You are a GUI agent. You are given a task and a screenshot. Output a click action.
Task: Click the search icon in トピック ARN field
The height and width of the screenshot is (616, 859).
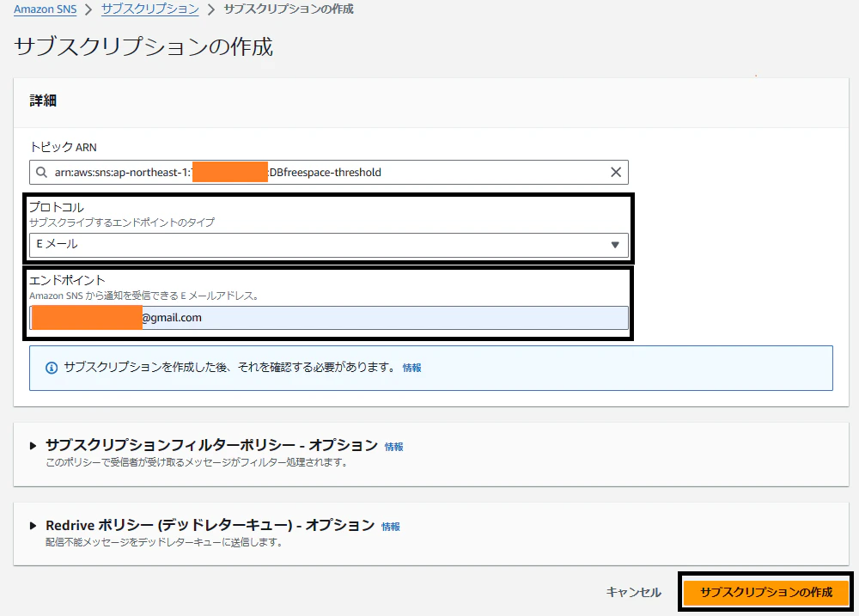pyautogui.click(x=41, y=172)
